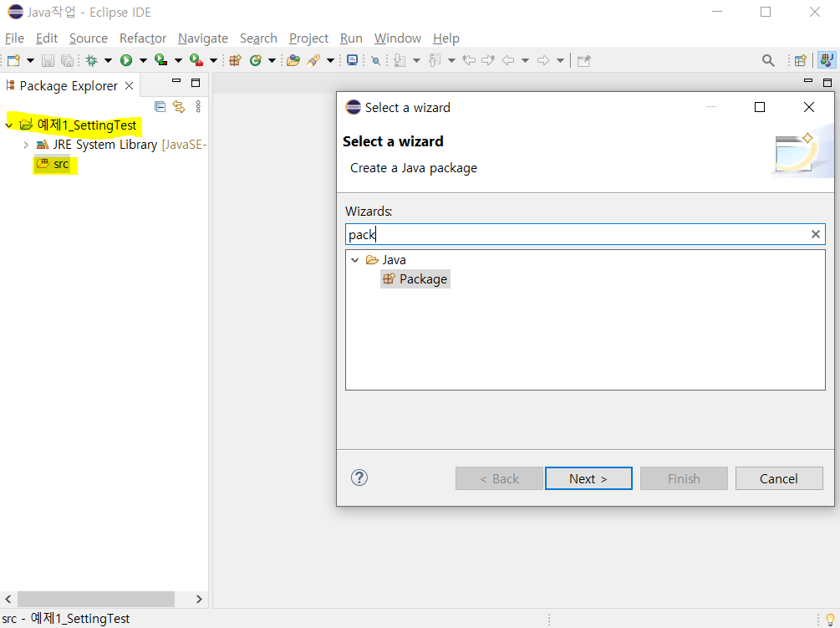Click the Previous Annotation icon
This screenshot has width=840, height=628.
point(435,60)
